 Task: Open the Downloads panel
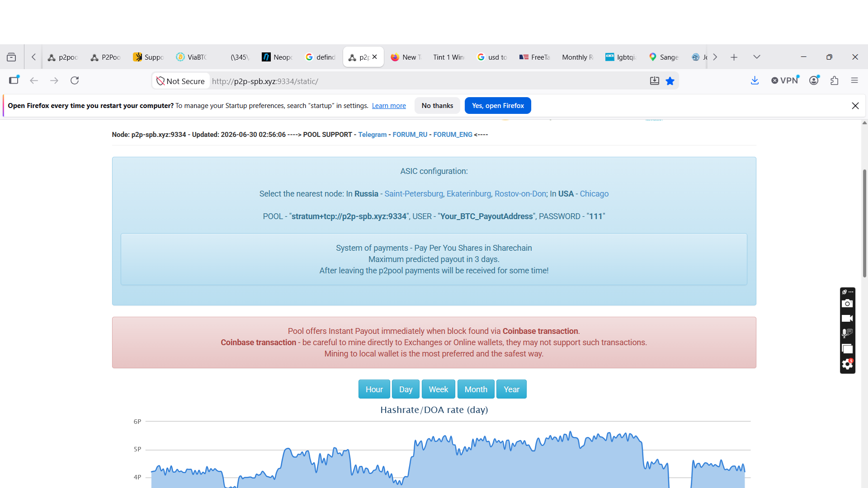pyautogui.click(x=755, y=80)
